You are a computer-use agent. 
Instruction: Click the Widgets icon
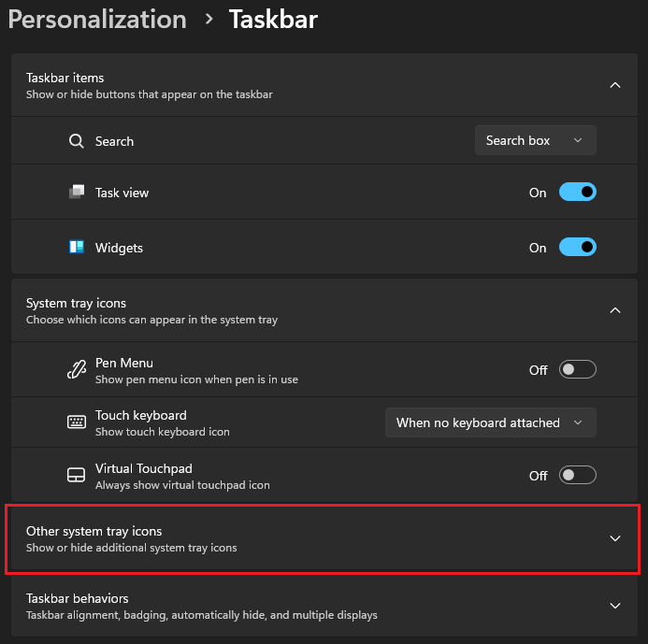[77, 248]
